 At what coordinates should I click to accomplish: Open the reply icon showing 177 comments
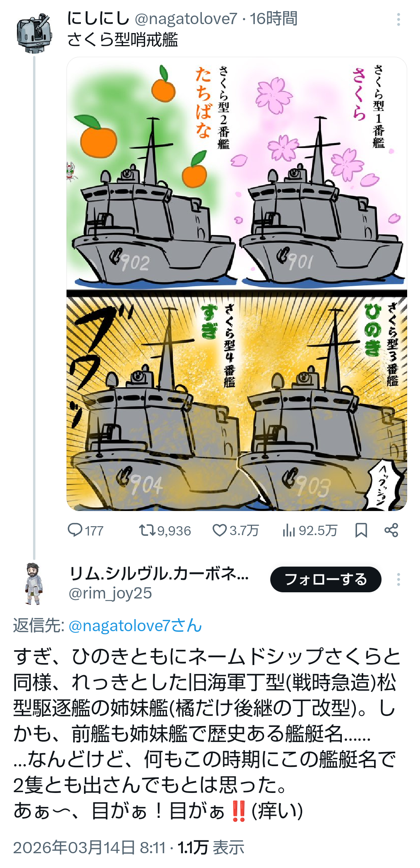(x=75, y=530)
